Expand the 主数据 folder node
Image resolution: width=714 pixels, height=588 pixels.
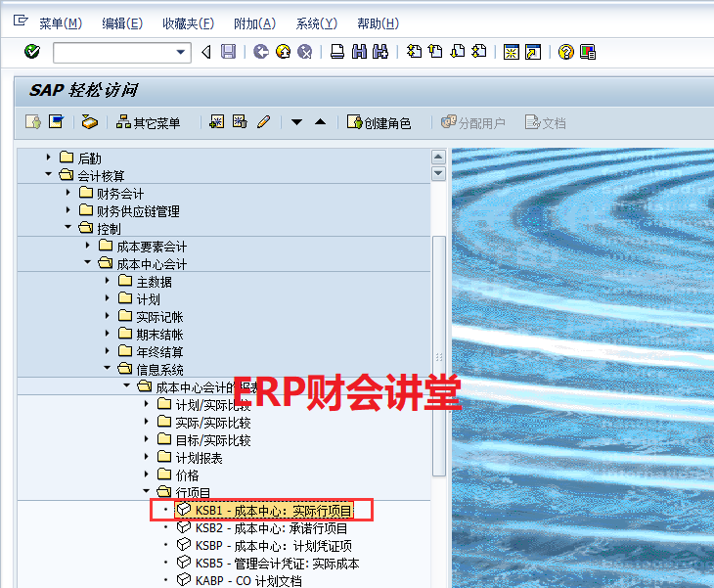pyautogui.click(x=108, y=282)
